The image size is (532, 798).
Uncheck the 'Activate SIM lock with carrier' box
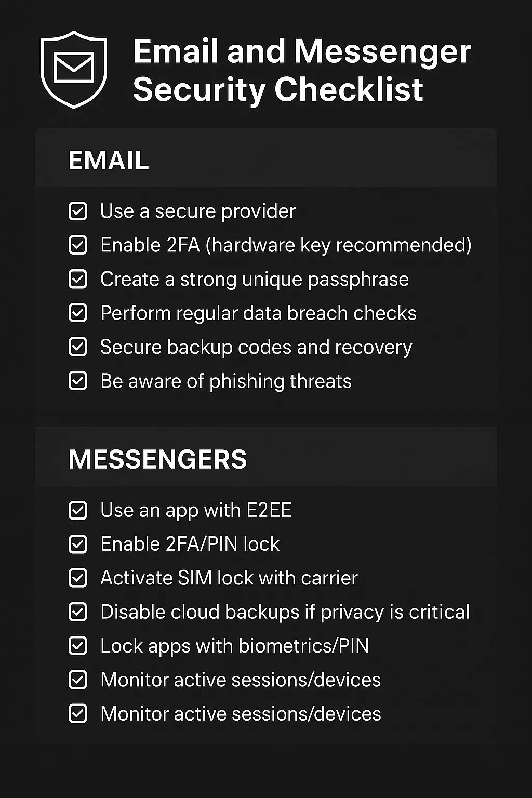pos(78,578)
